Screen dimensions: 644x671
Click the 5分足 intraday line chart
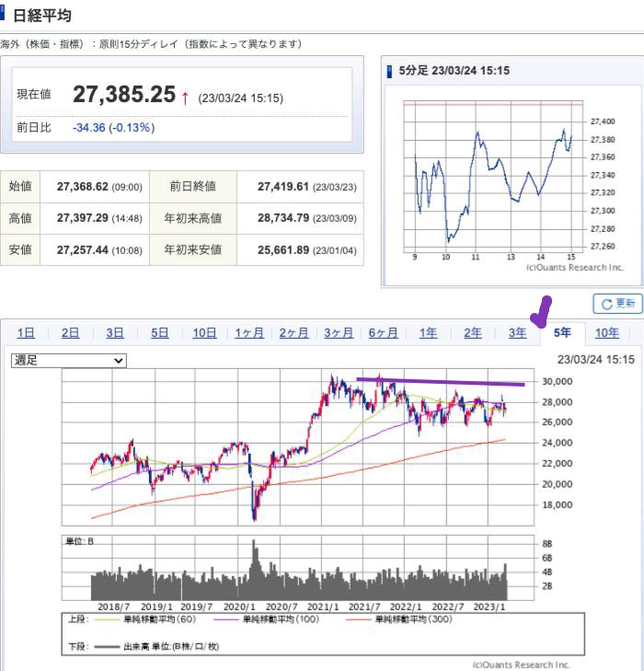[x=493, y=177]
